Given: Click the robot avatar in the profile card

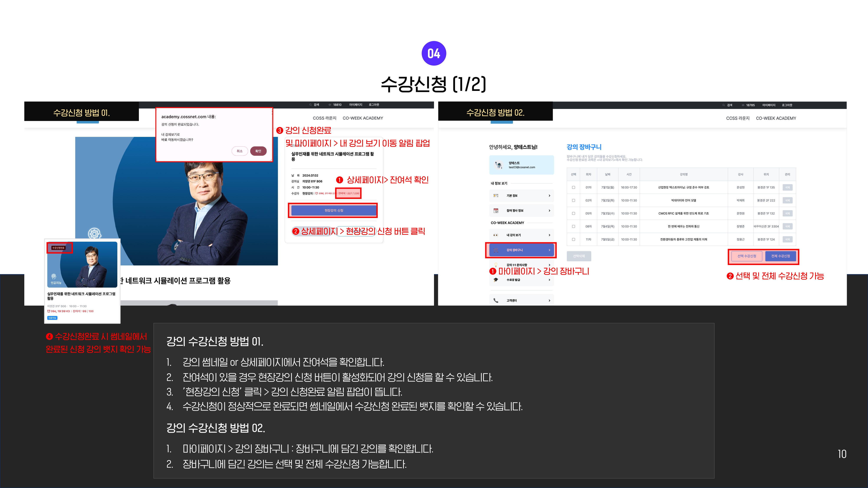Looking at the screenshot, I should pos(498,165).
